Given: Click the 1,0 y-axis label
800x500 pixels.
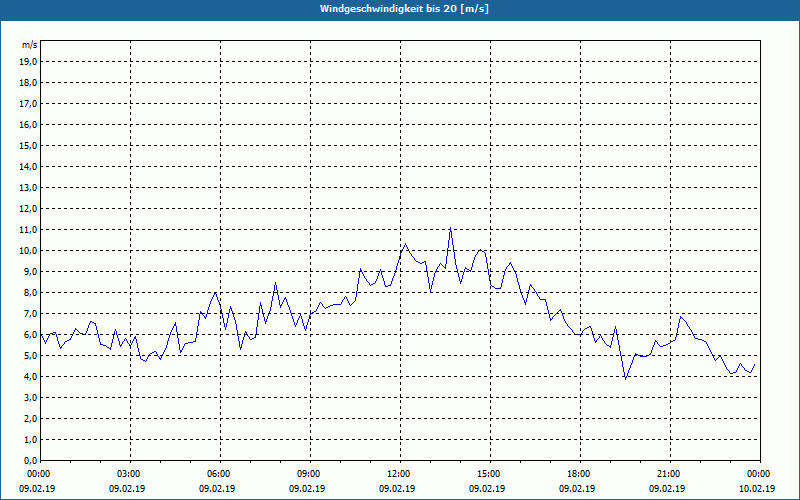Looking at the screenshot, I should 31,440.
